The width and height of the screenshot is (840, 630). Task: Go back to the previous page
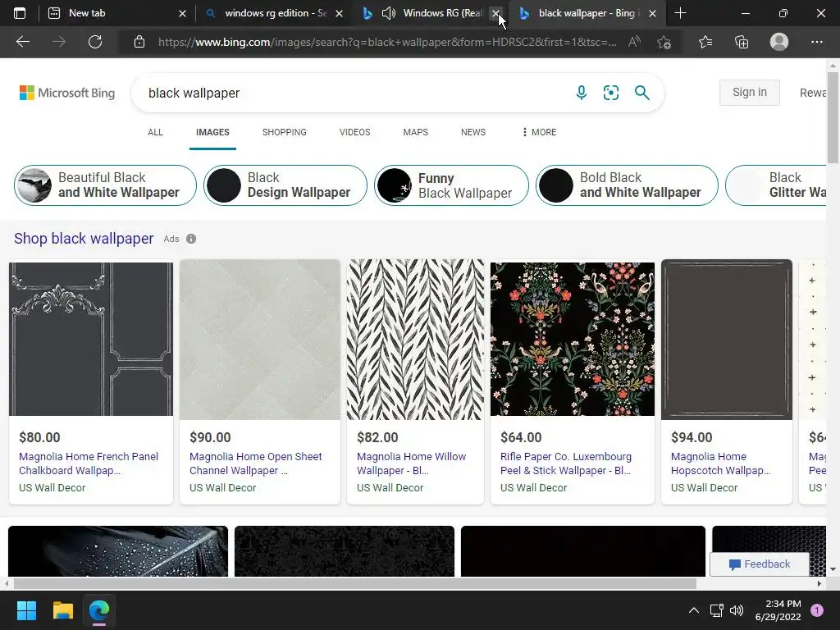22,42
